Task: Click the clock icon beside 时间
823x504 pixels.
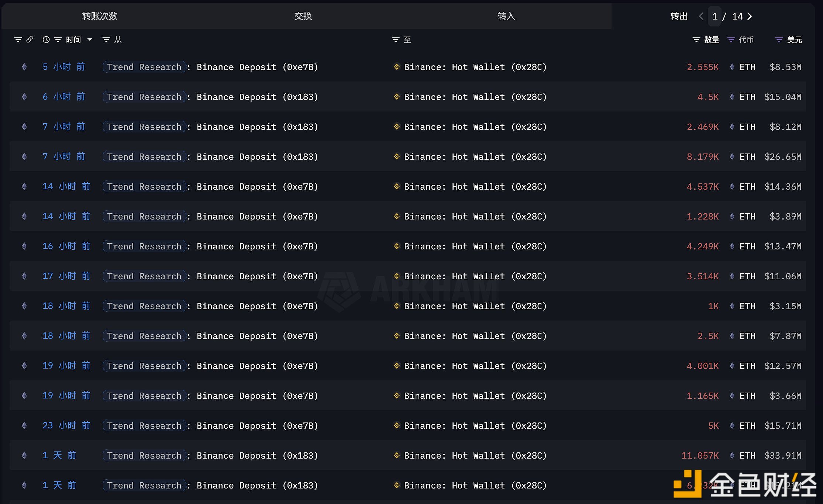Action: coord(46,39)
